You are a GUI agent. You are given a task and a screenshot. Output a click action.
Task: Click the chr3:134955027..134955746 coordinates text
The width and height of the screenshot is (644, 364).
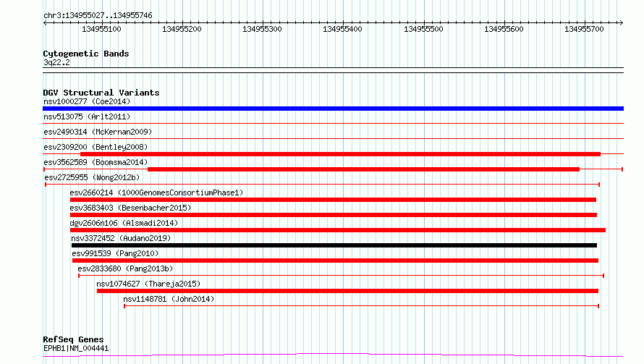pos(98,16)
